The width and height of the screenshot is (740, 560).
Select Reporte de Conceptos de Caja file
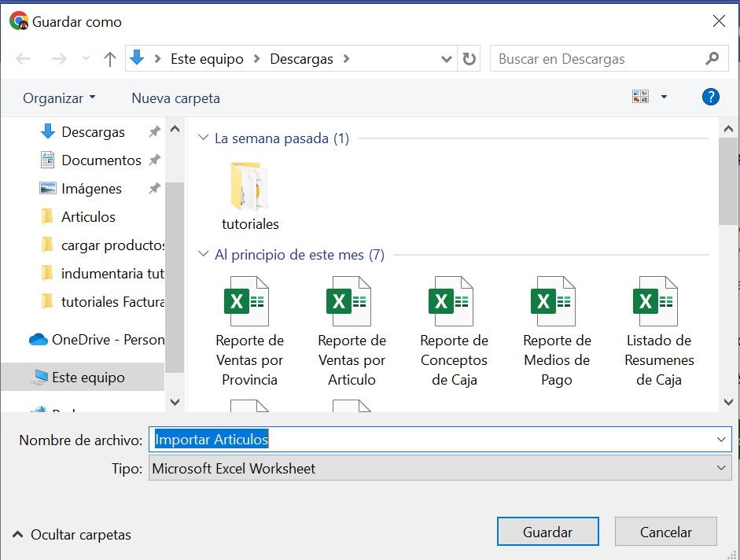[454, 332]
